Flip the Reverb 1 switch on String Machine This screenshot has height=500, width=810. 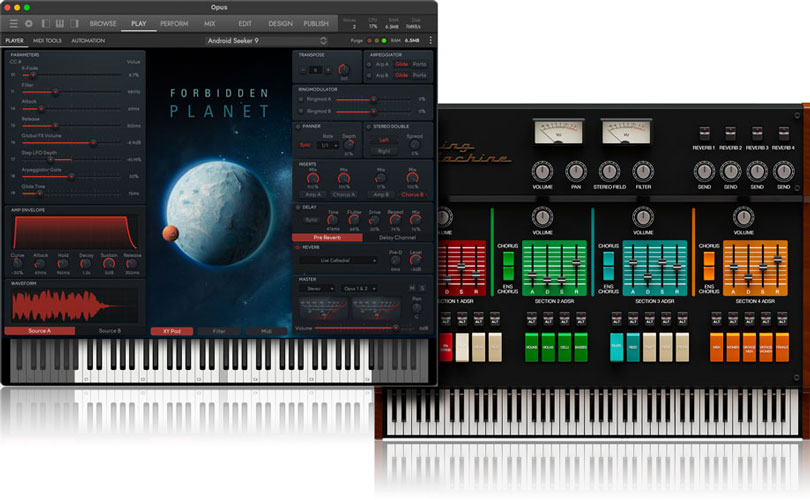pos(704,133)
